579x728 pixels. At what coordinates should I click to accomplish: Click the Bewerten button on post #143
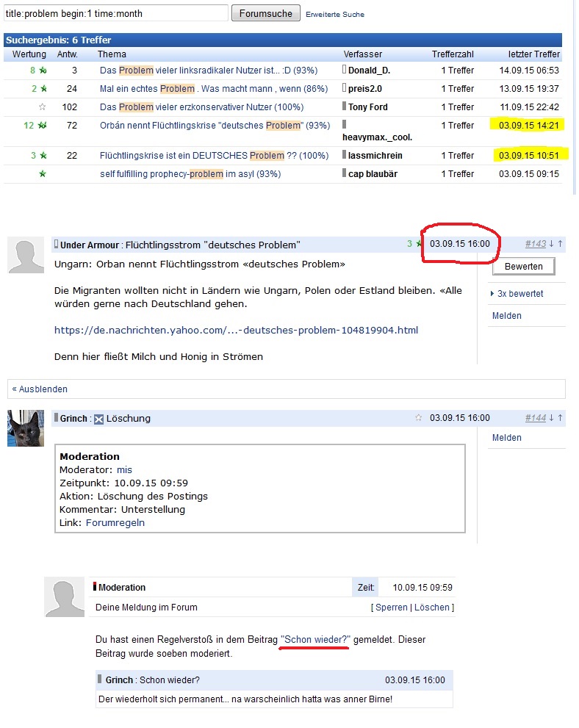(x=523, y=267)
